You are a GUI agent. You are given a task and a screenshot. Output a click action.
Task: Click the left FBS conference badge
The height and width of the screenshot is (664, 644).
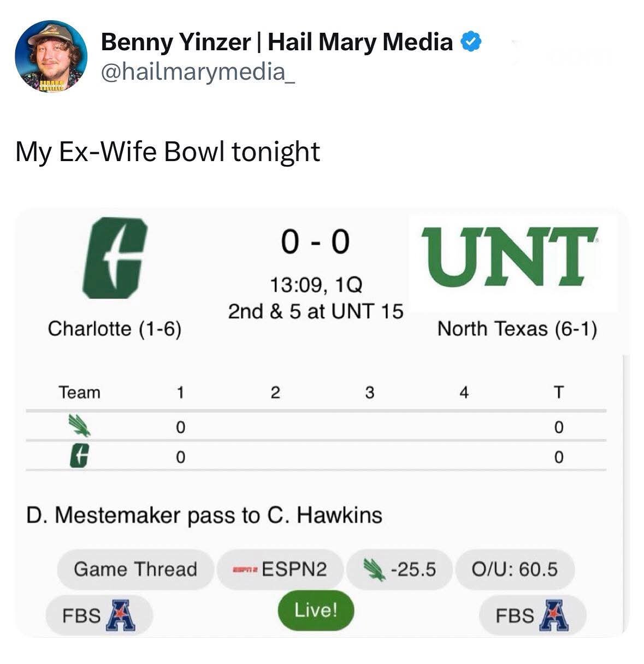pyautogui.click(x=99, y=615)
